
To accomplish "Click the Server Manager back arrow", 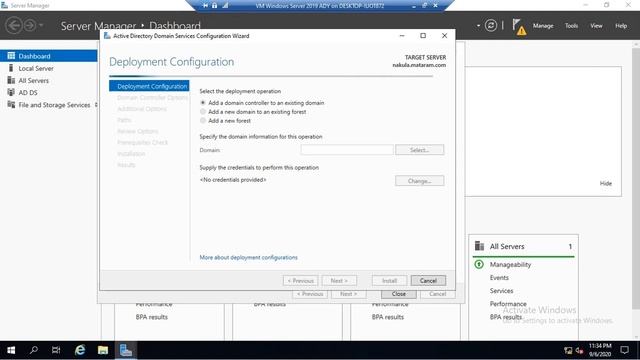I will tap(13, 25).
